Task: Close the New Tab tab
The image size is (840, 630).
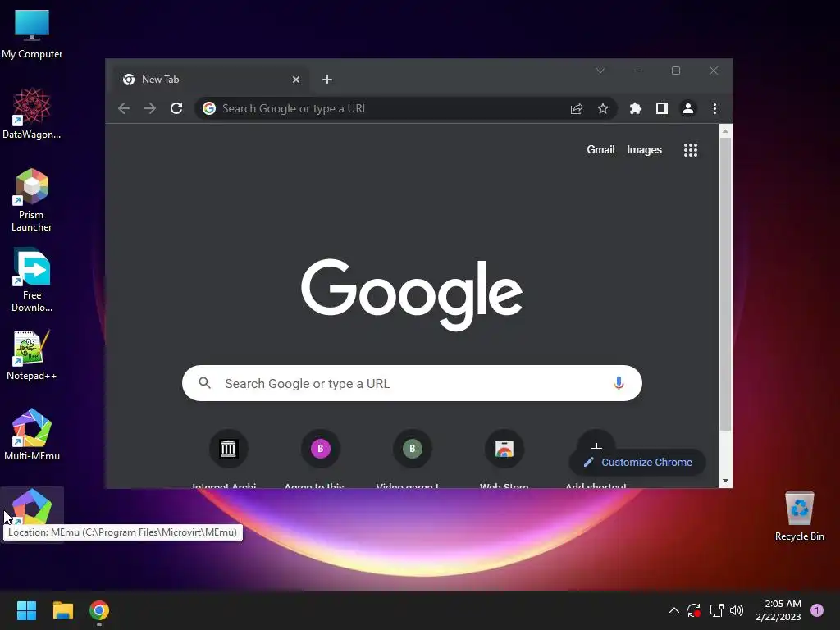Action: click(295, 80)
